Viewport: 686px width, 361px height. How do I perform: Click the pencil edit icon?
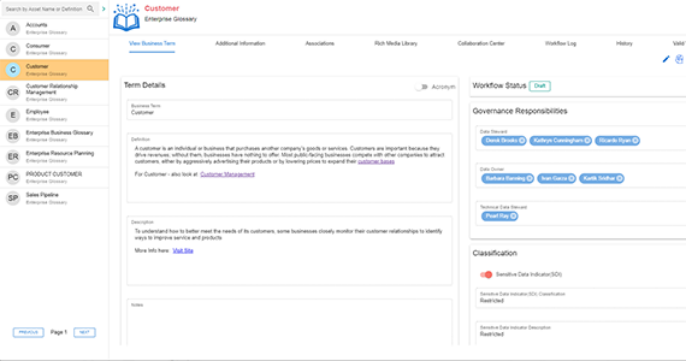[666, 59]
